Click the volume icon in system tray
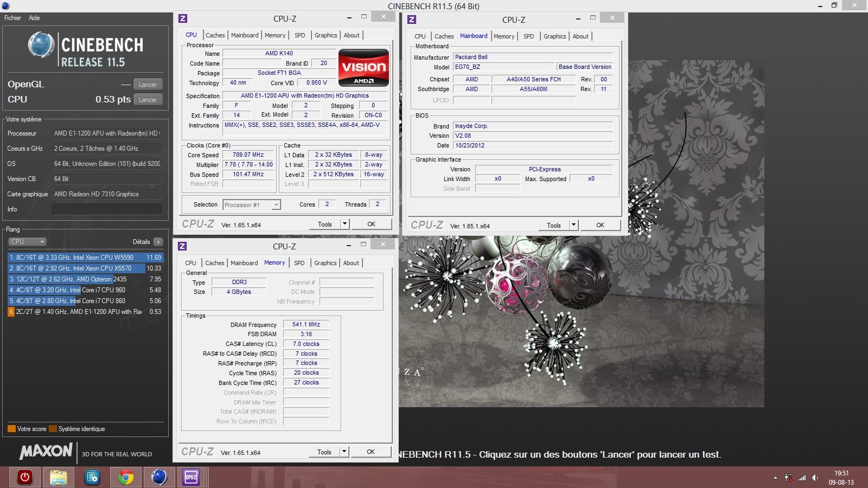The width and height of the screenshot is (868, 488). point(815,478)
